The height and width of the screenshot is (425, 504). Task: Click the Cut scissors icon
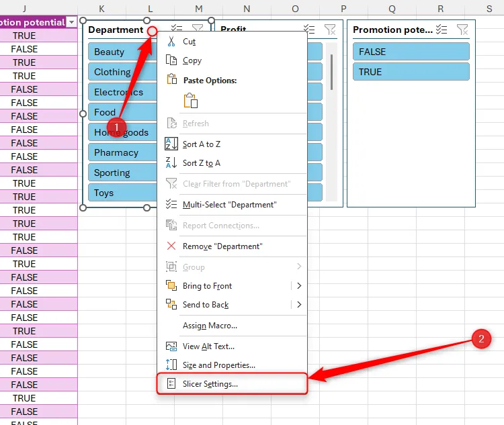[171, 42]
